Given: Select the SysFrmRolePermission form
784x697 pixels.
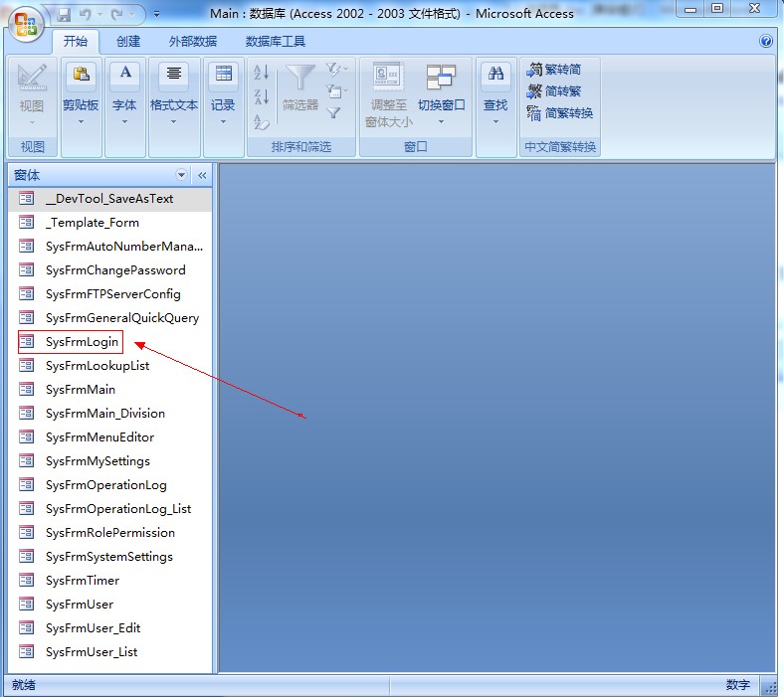Looking at the screenshot, I should (110, 533).
